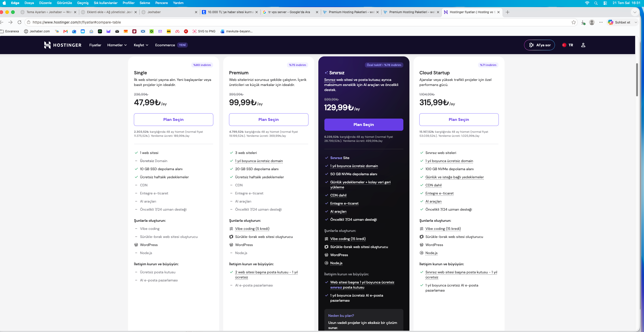
Task: Open the Fiyatlar navigation link
Action: pos(95,45)
